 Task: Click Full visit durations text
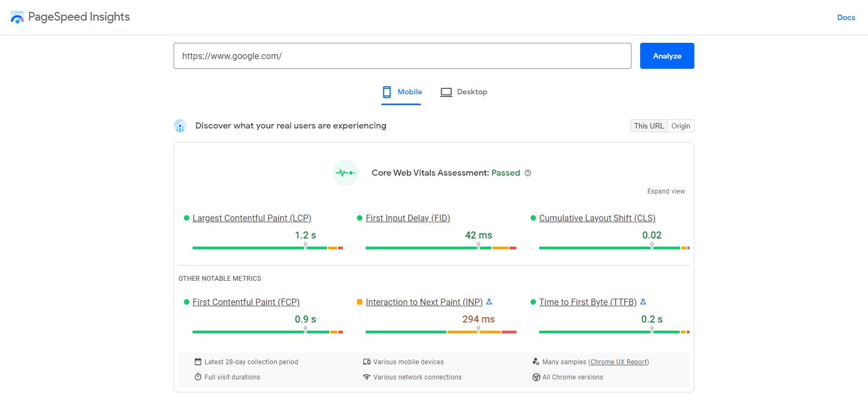point(232,377)
